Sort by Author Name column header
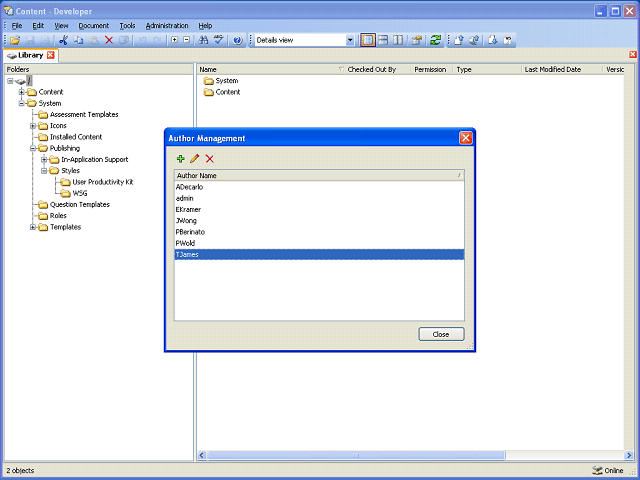This screenshot has height=480, width=640. point(319,176)
